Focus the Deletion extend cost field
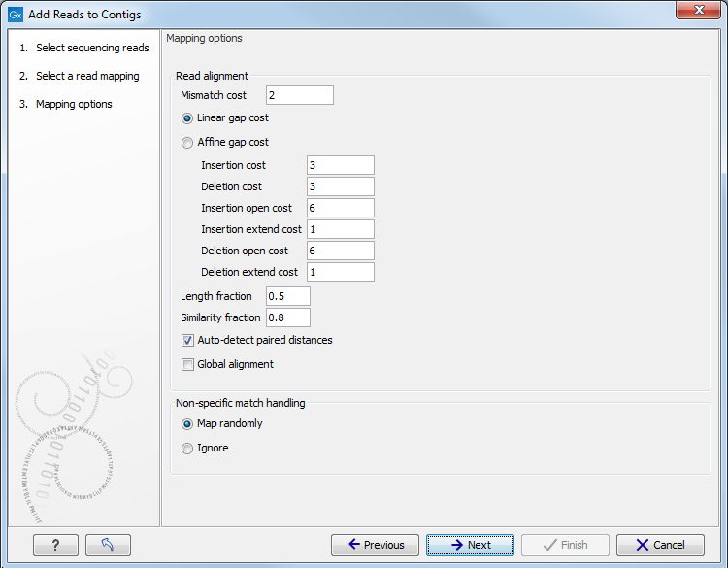 341,272
